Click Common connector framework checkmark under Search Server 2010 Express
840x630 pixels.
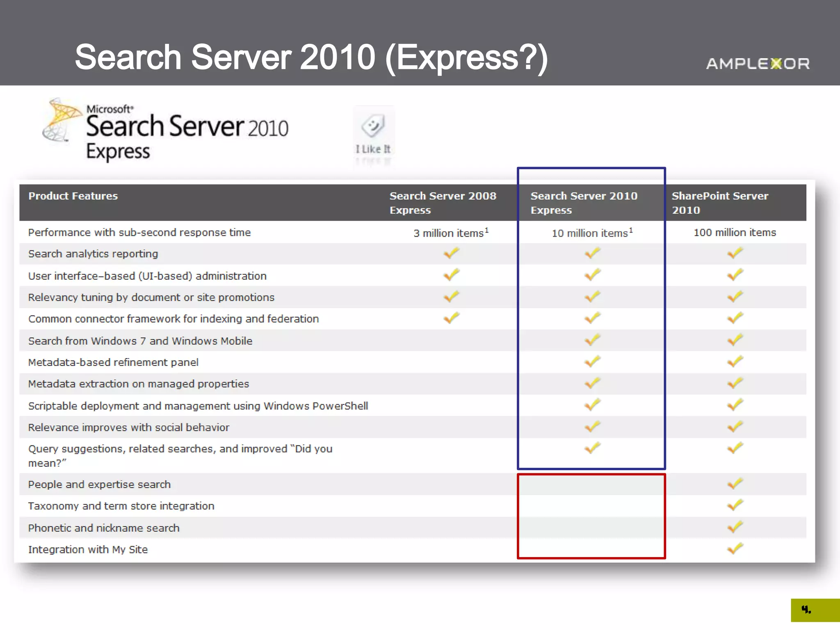coord(593,318)
